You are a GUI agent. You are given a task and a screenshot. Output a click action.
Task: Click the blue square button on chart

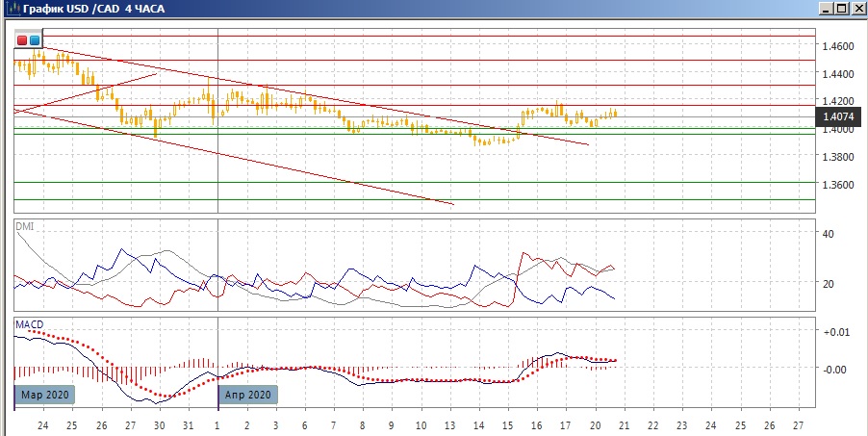pos(35,39)
